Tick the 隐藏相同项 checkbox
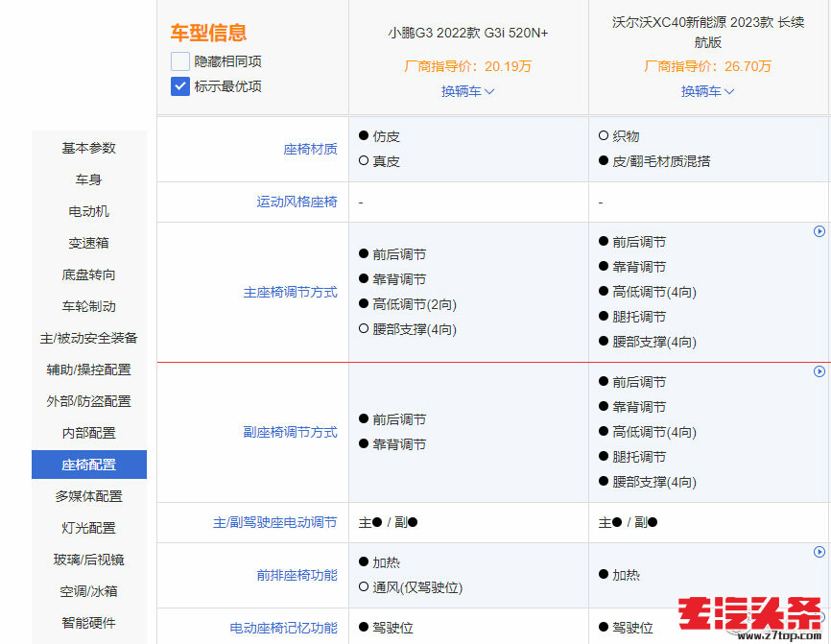831x644 pixels. point(180,61)
